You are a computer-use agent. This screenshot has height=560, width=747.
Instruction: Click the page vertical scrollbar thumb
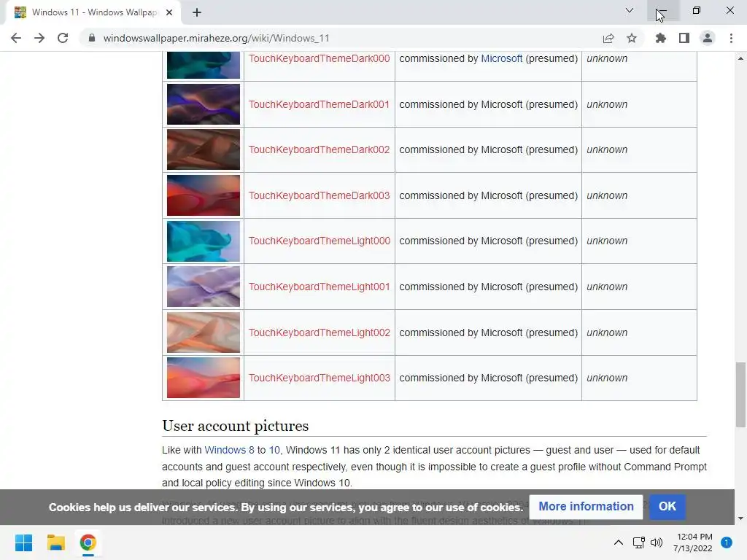point(740,394)
